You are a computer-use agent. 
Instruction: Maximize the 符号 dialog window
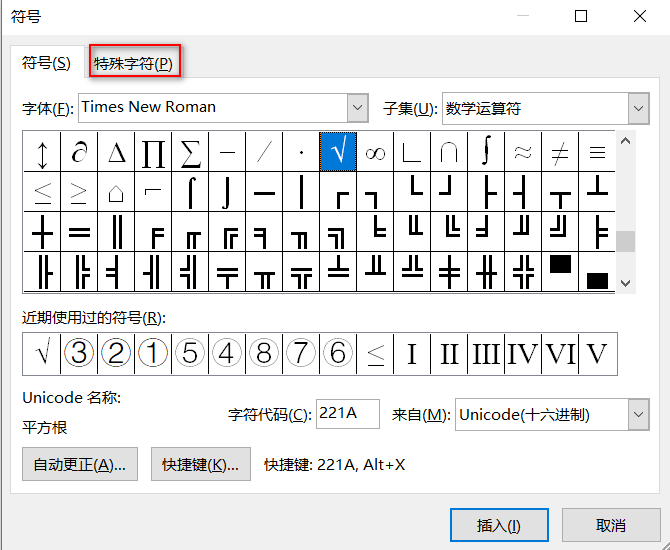click(x=581, y=16)
